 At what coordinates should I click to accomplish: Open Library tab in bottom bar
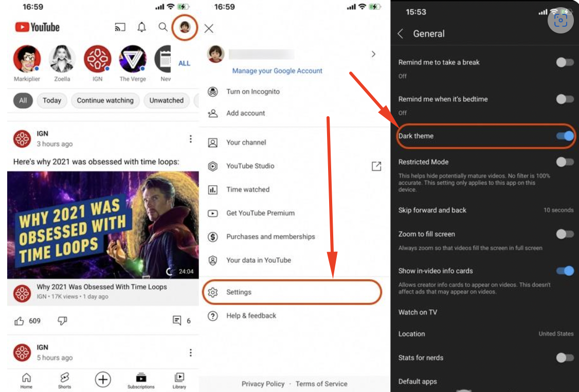[x=179, y=381]
